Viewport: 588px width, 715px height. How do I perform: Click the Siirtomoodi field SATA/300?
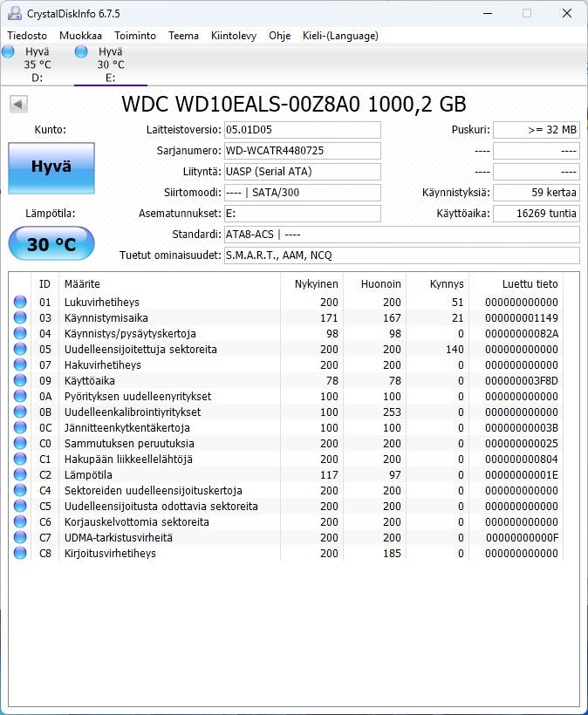[303, 193]
